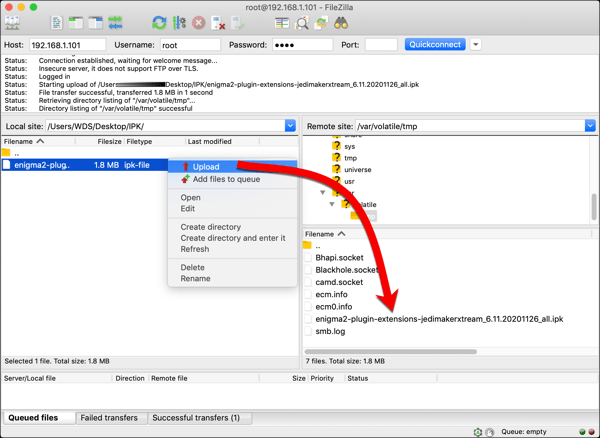The height and width of the screenshot is (438, 600).
Task: Toggle the transfer queue display icon
Action: [x=115, y=22]
